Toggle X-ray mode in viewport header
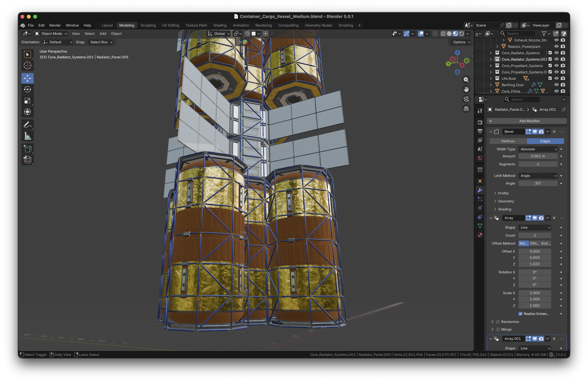 pos(435,34)
